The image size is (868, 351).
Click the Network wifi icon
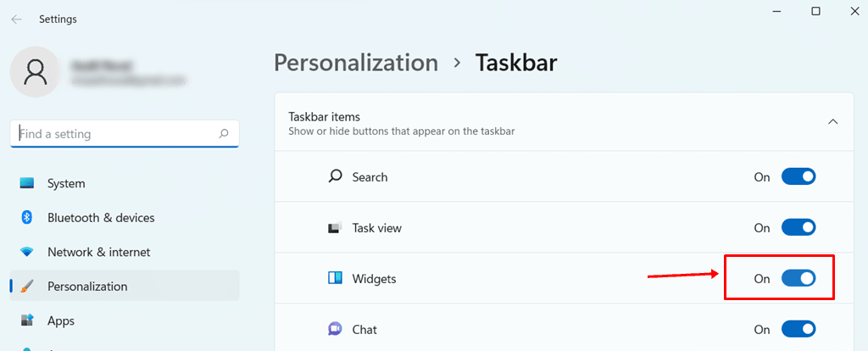(x=27, y=252)
